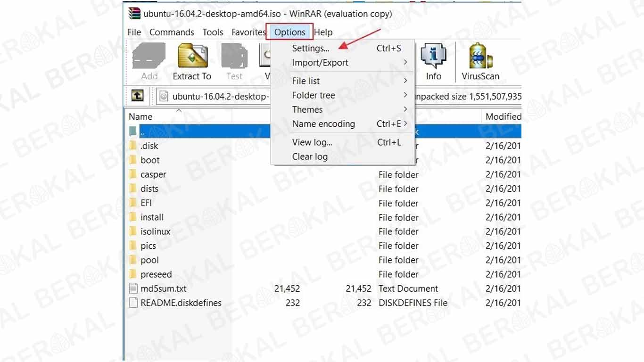Select the isolinux folder row

(323, 231)
